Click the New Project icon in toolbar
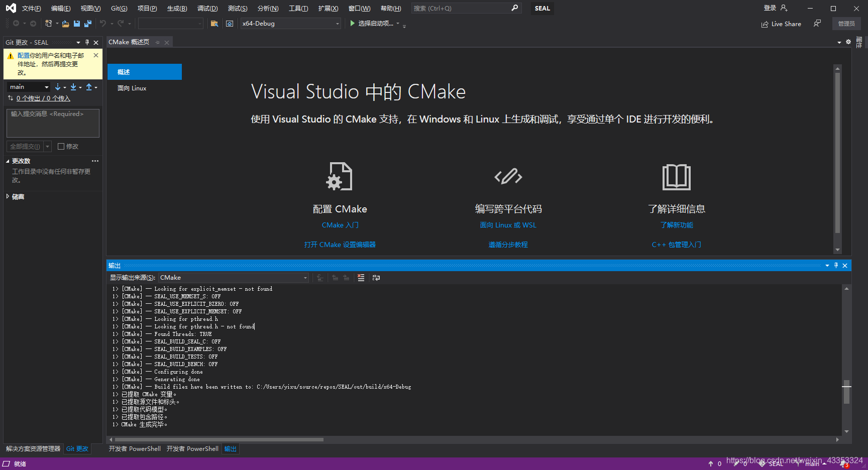Screen dimensions: 868x470 pos(48,24)
